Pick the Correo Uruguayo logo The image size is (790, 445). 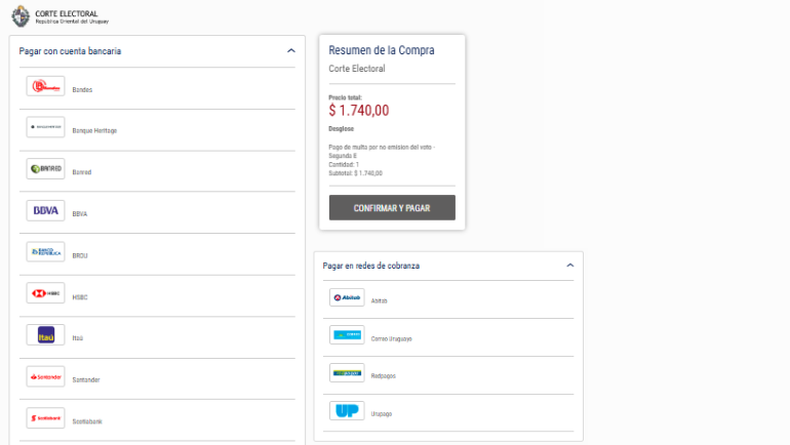tap(347, 335)
